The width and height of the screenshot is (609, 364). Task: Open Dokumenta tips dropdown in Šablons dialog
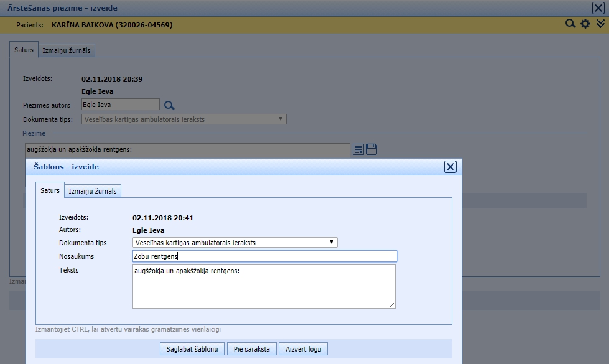click(x=235, y=243)
